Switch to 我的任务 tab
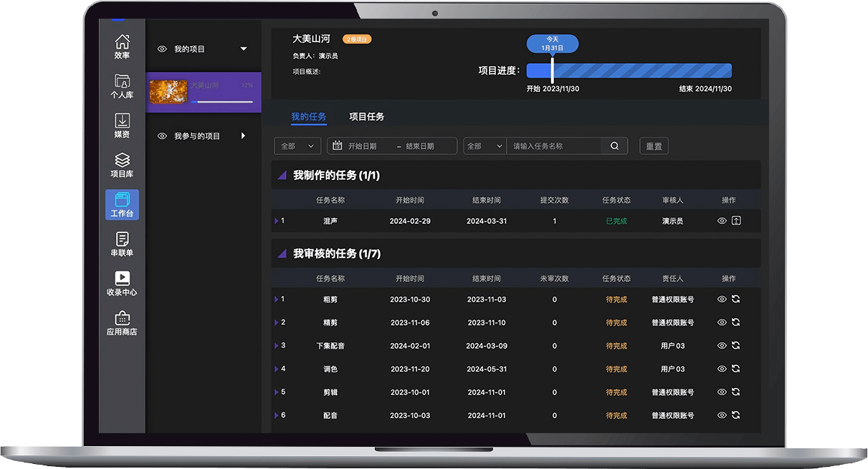Image resolution: width=868 pixels, height=469 pixels. point(308,116)
